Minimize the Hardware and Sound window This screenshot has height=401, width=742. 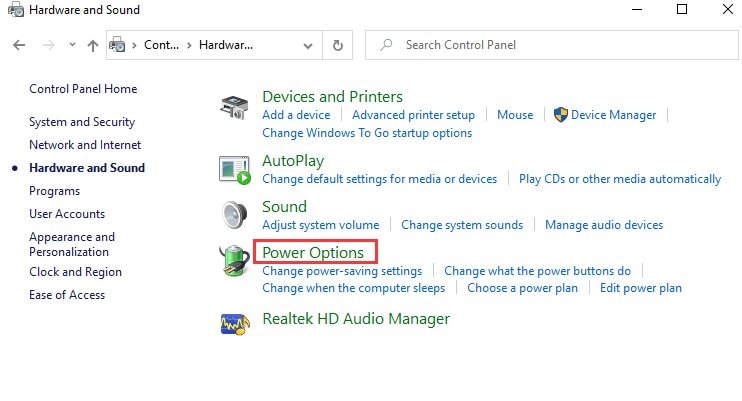pos(637,9)
